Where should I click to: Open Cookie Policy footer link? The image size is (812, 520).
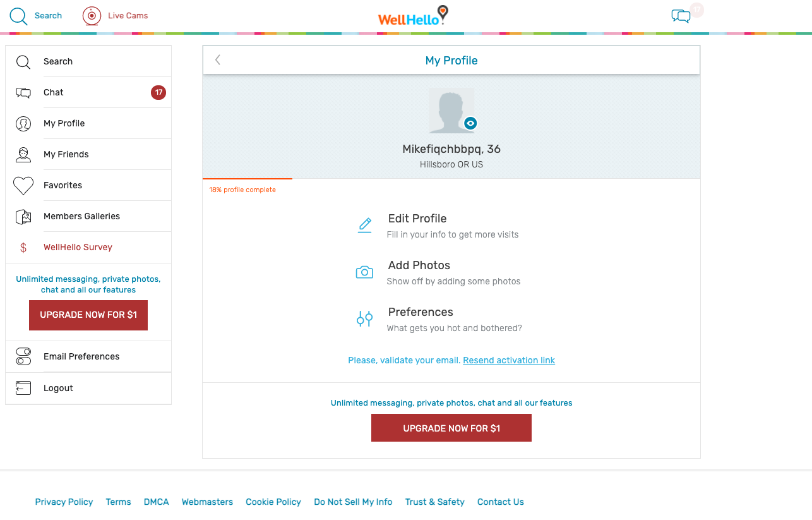tap(273, 502)
